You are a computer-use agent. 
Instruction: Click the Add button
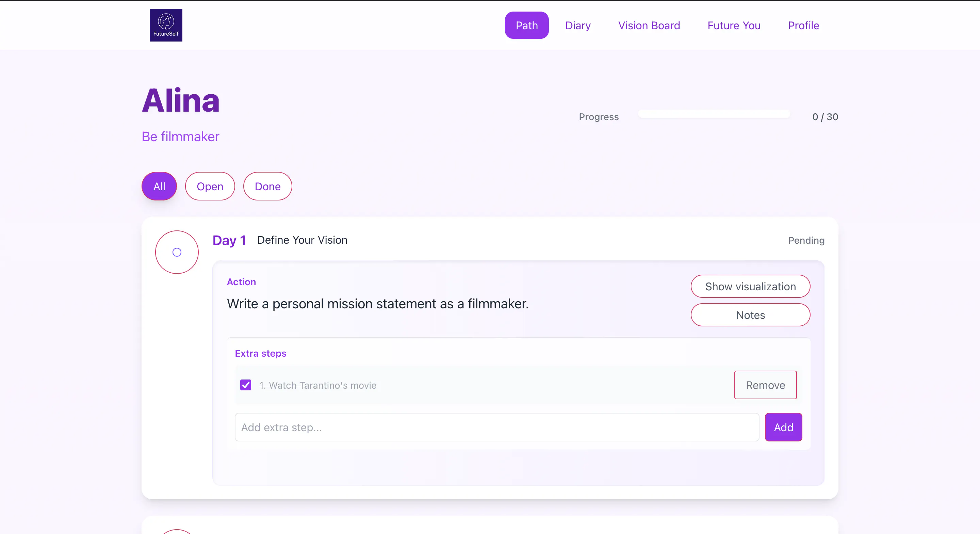point(784,427)
